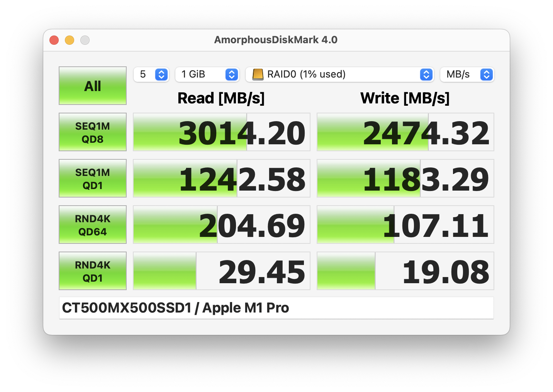Open the RAID0 (1% used) drive selector

(340, 74)
